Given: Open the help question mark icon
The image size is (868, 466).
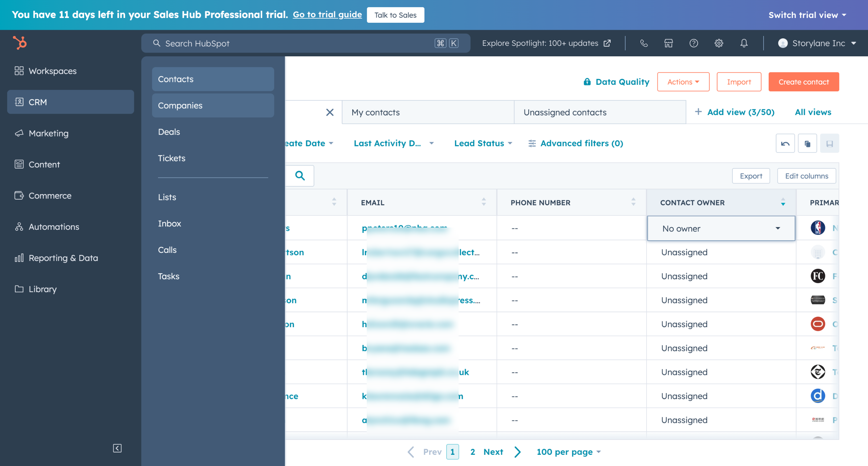Looking at the screenshot, I should (693, 43).
